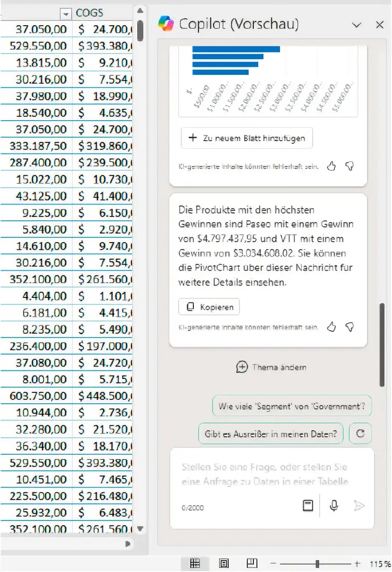This screenshot has height=572, width=392.
Task: Switch to Normal view in status bar
Action: click(195, 564)
